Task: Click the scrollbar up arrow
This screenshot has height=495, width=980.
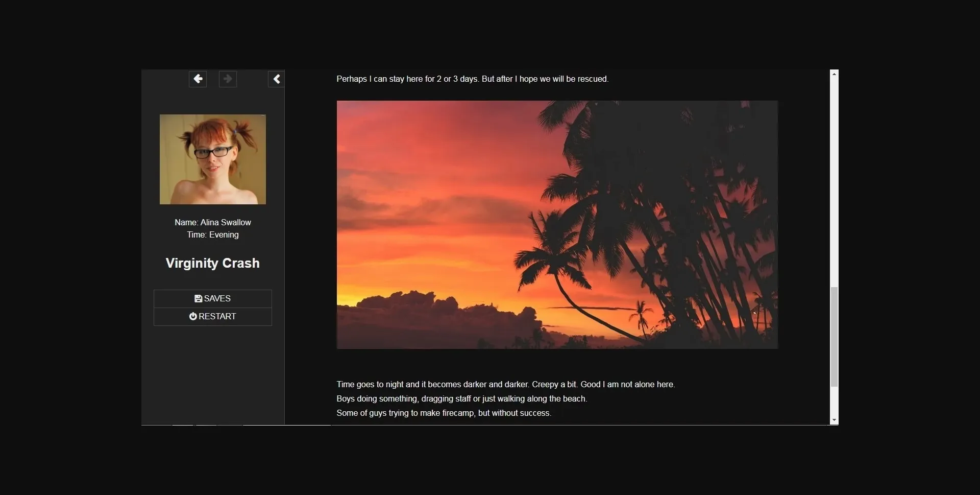Action: click(834, 74)
